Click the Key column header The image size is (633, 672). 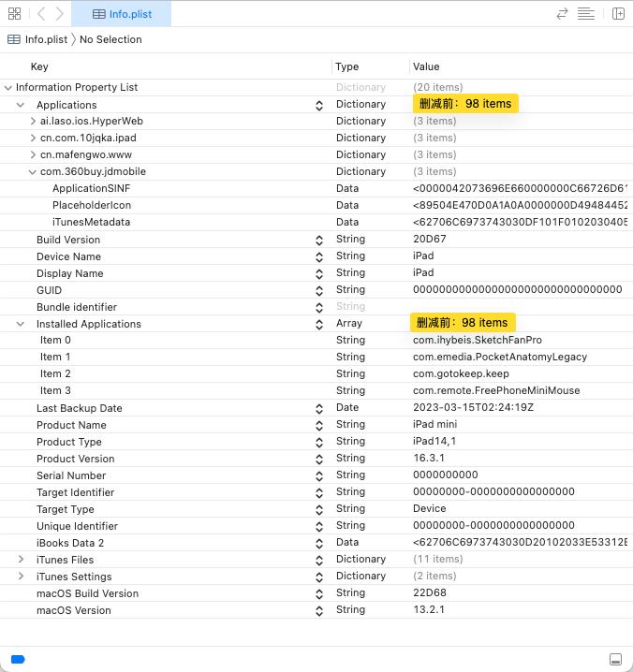(x=39, y=66)
